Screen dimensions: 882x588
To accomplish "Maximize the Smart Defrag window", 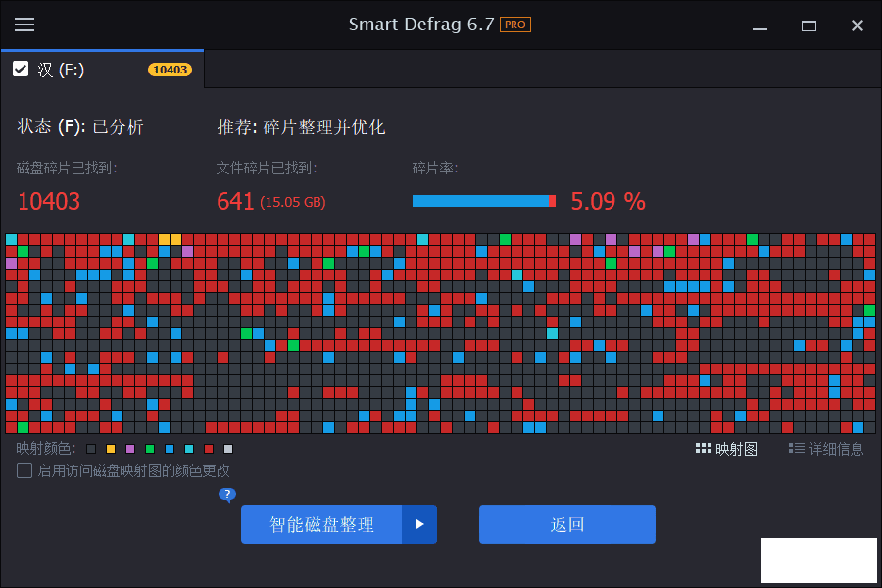I will [808, 25].
